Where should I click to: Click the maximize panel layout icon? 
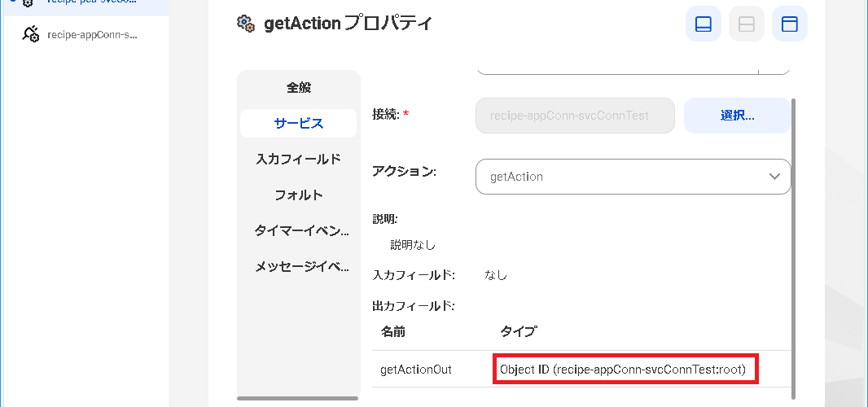[789, 24]
